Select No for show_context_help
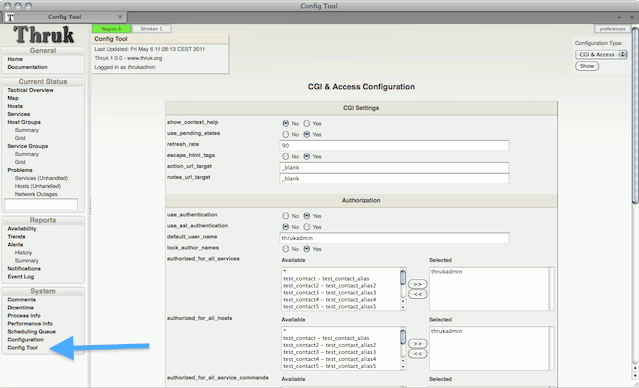 click(x=286, y=123)
